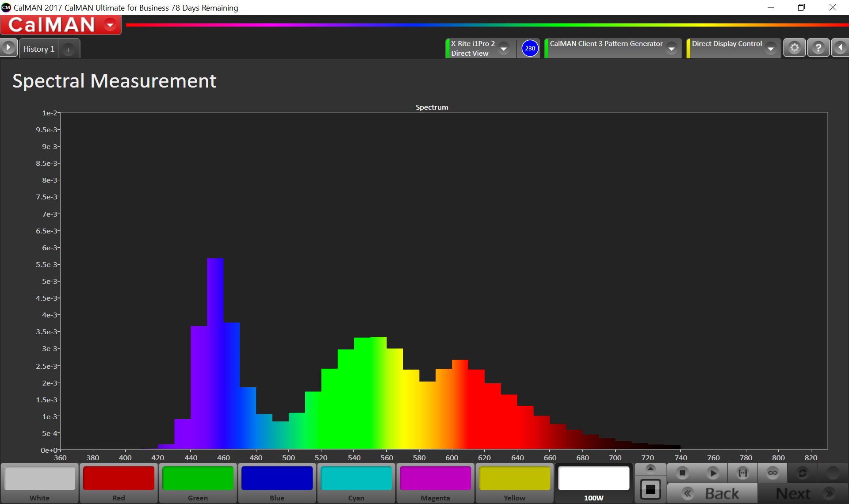Select the Cyan color pattern swatch

(356, 479)
